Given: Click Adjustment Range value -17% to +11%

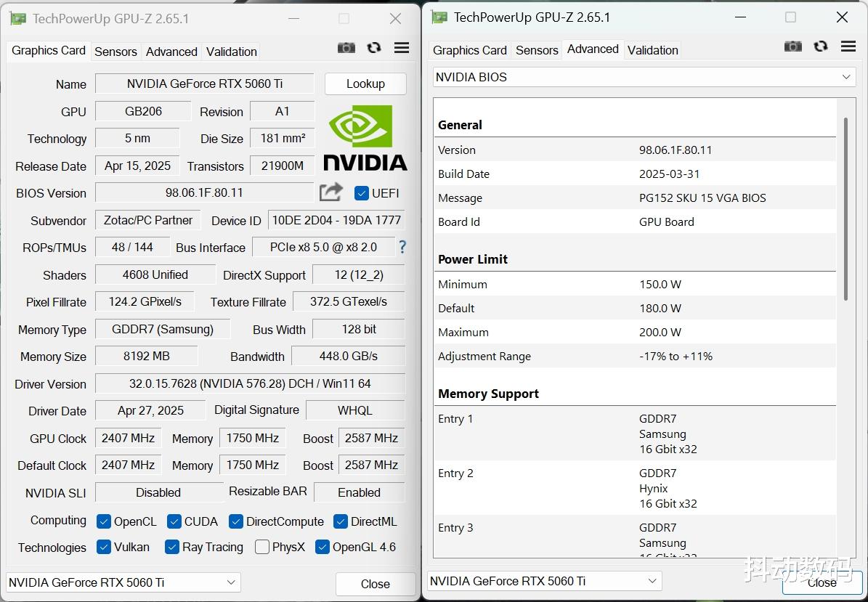Looking at the screenshot, I should (x=676, y=356).
